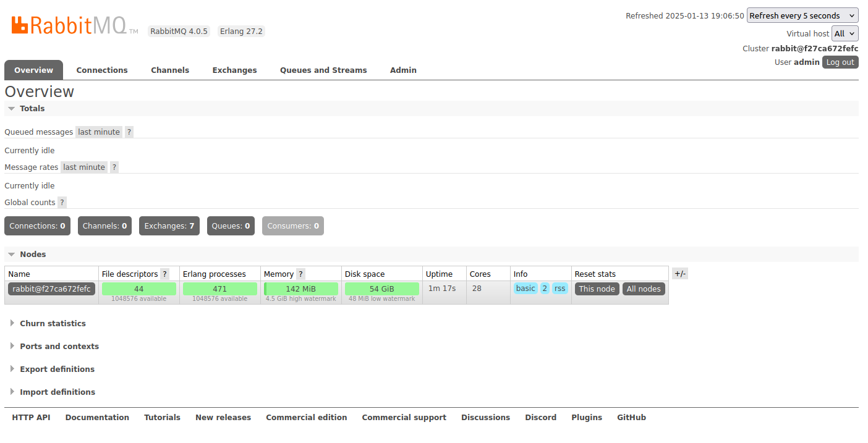The height and width of the screenshot is (443, 868).
Task: Select the Overview tab
Action: 33,70
